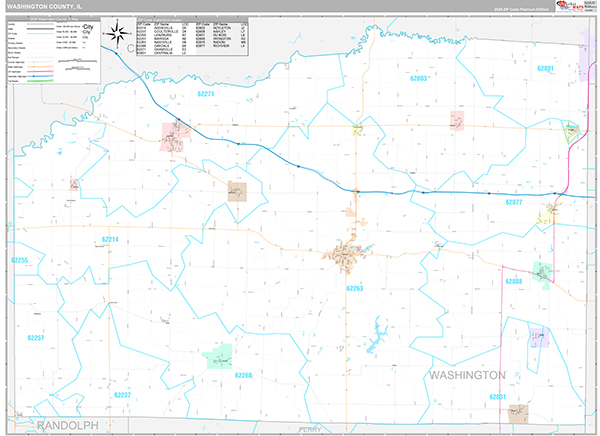Click the blue Interstate Highways swatch in legend
This screenshot has width=600, height=436.
tap(40, 76)
